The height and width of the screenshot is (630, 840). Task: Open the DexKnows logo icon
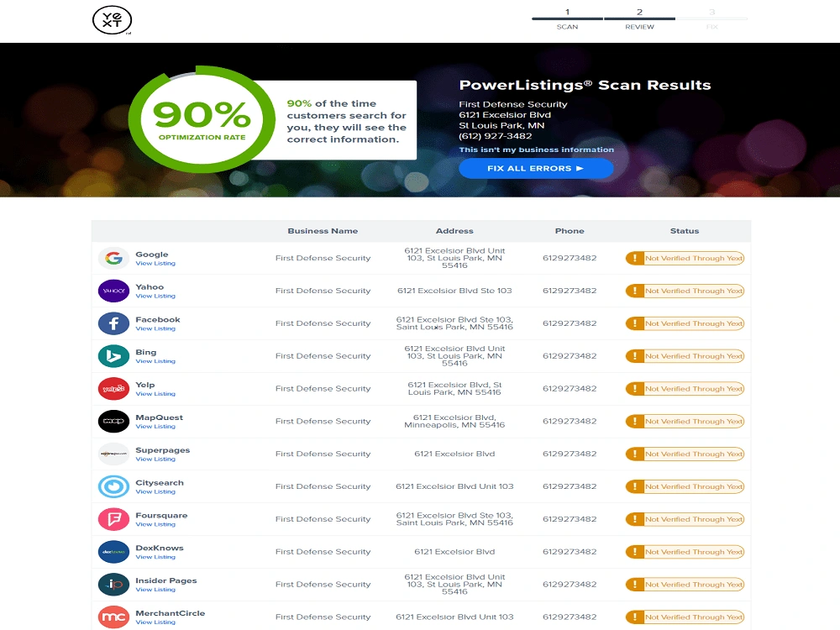(113, 552)
